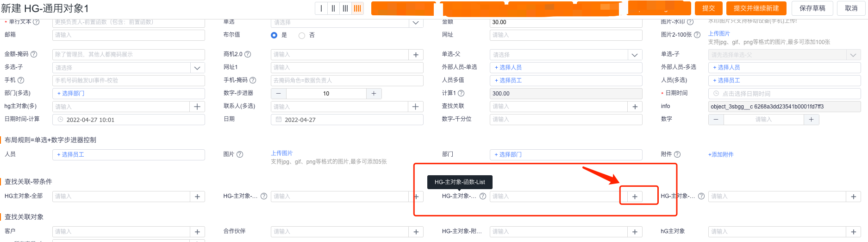Click +选择员工 for 人员(多选)
This screenshot has height=242, width=868.
pos(726,80)
